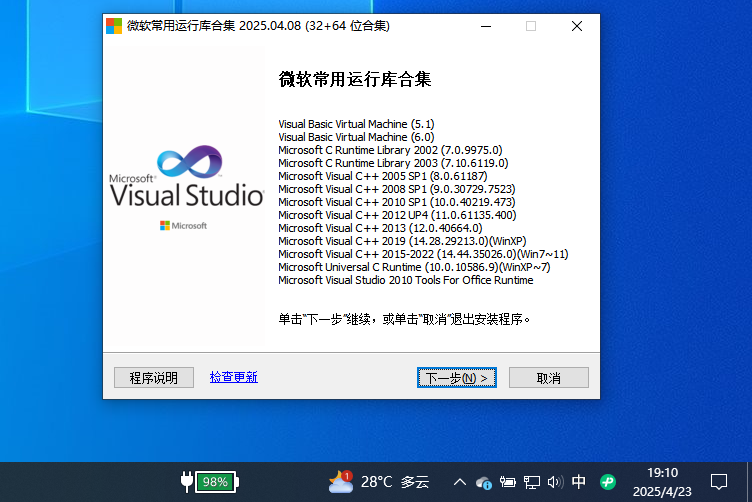Click the cloud sync tray icon
Viewport: 752px width, 502px height.
(x=483, y=482)
